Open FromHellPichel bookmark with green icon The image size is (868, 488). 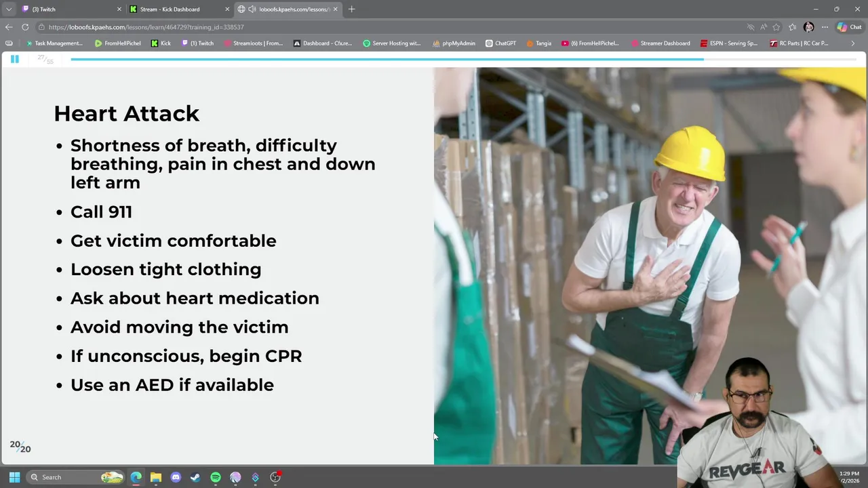coord(118,43)
